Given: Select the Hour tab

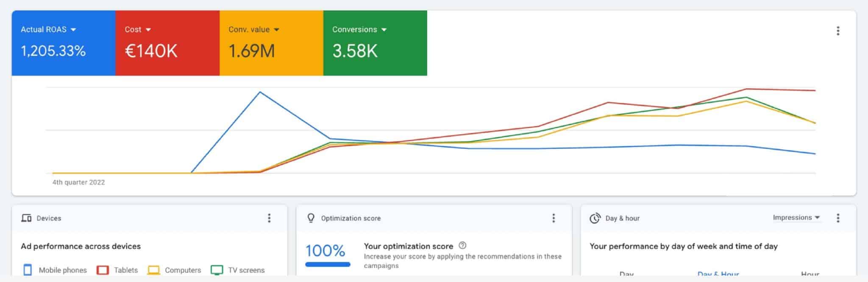Looking at the screenshot, I should (810, 274).
